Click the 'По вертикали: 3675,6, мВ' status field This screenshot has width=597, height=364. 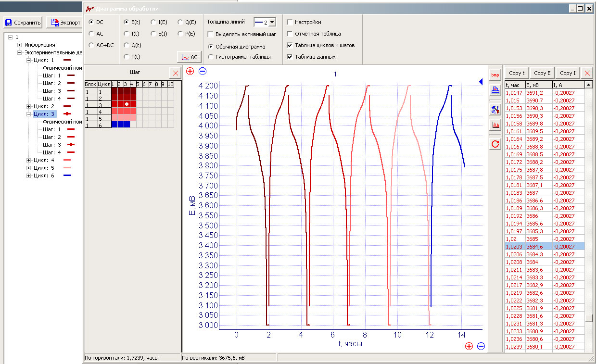pos(229,358)
